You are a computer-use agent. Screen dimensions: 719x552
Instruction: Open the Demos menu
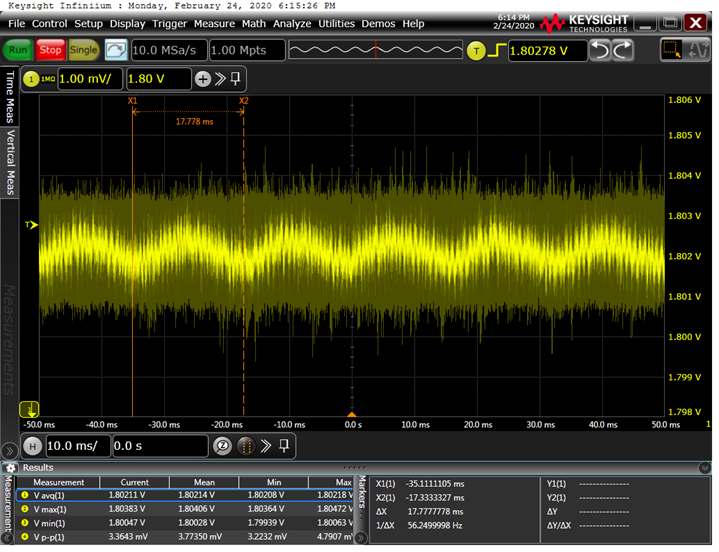(378, 23)
